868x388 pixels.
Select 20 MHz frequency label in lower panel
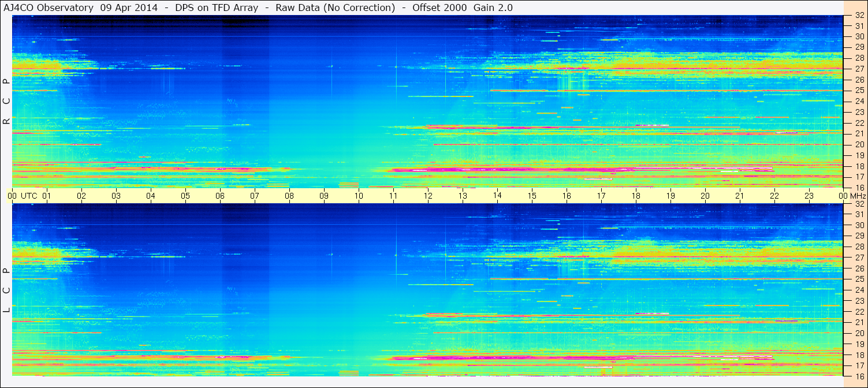point(859,333)
